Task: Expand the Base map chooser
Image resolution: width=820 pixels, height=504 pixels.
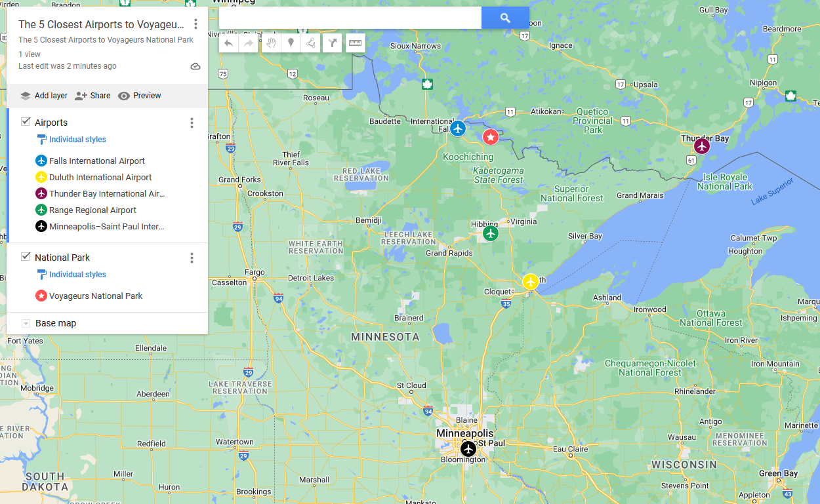Action: point(26,323)
